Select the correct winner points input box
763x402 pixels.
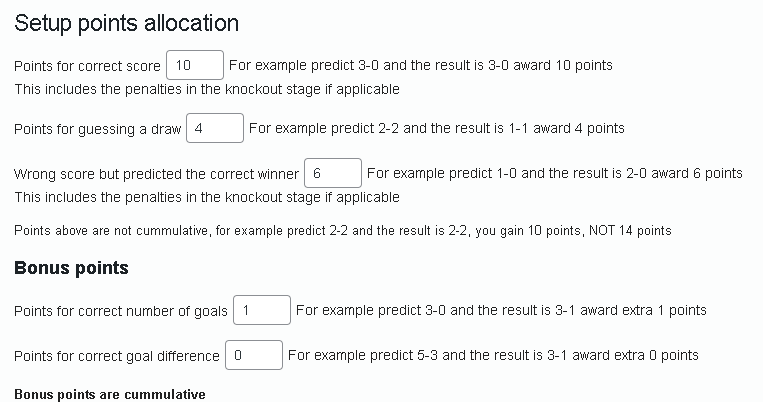click(332, 173)
